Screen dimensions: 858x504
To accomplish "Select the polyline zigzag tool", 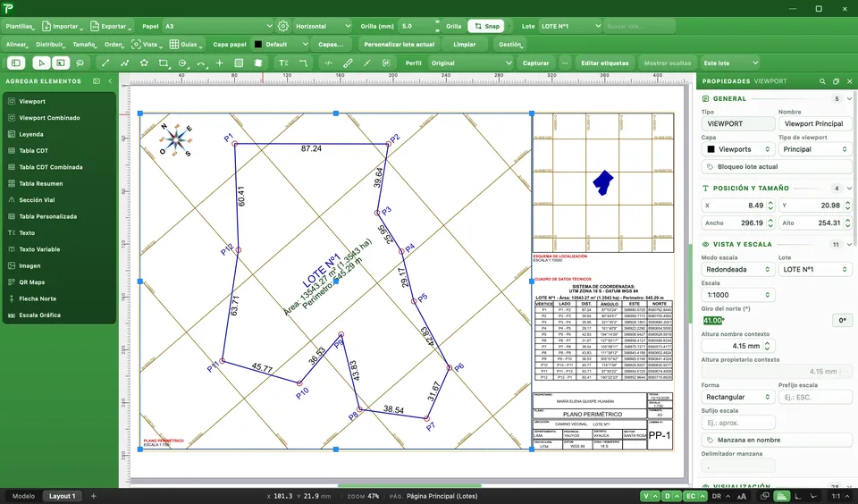I will coord(125,63).
